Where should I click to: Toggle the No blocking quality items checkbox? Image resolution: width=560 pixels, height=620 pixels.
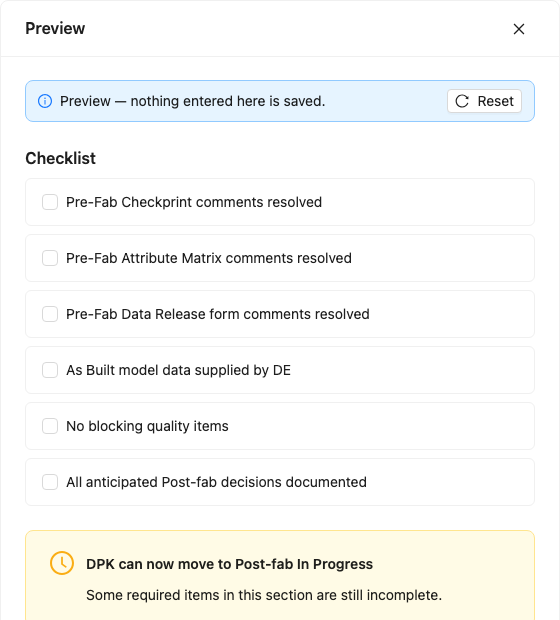tap(50, 426)
